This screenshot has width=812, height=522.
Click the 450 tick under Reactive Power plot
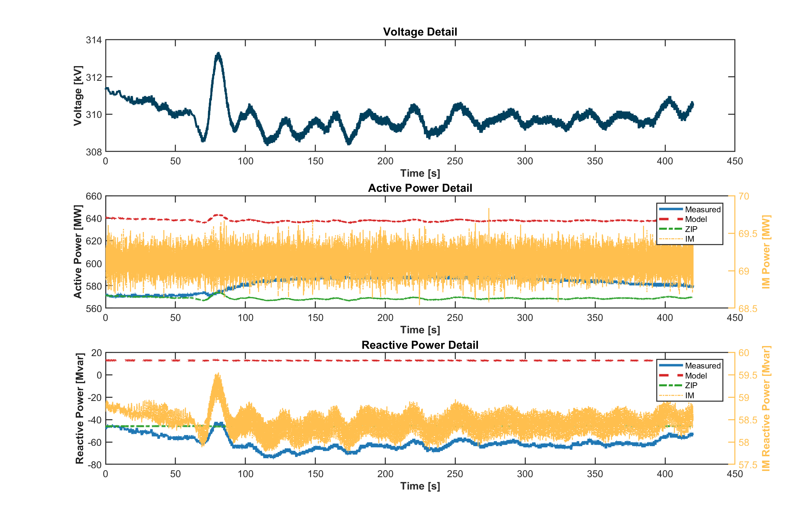click(734, 474)
